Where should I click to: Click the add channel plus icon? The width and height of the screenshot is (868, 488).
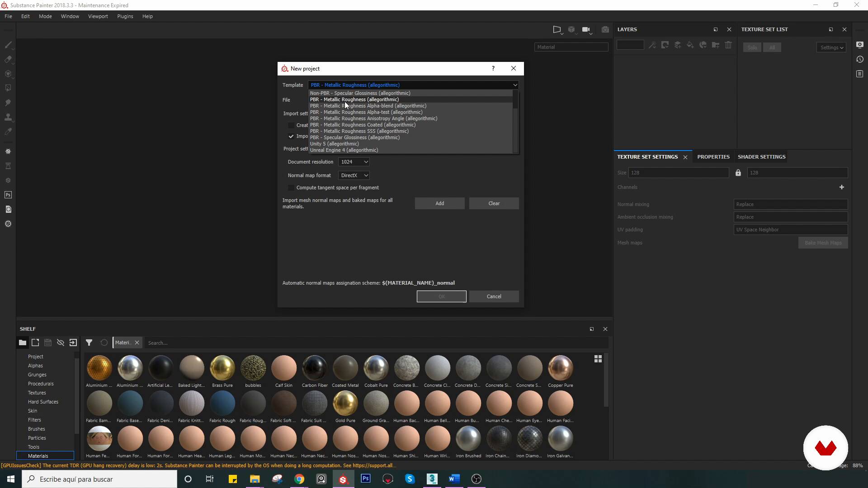(841, 187)
